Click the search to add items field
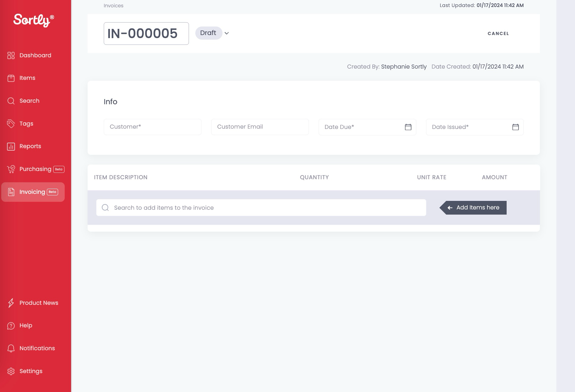The height and width of the screenshot is (392, 575). click(x=261, y=208)
